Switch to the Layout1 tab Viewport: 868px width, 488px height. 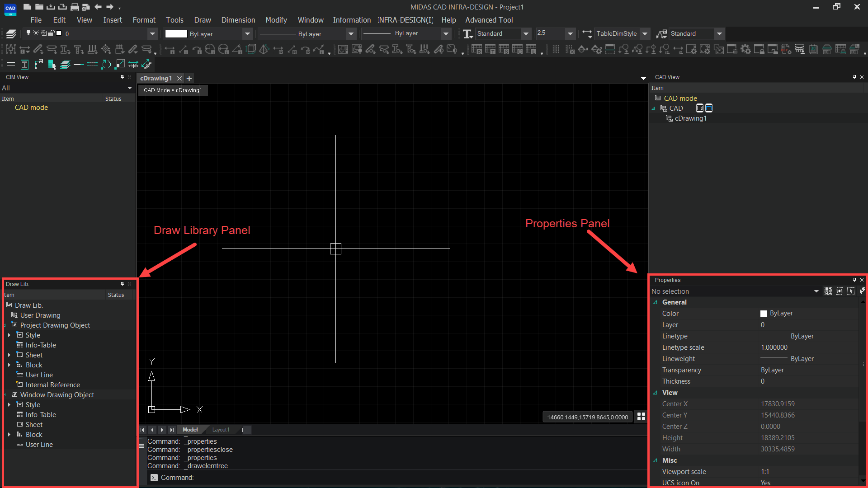[221, 430]
